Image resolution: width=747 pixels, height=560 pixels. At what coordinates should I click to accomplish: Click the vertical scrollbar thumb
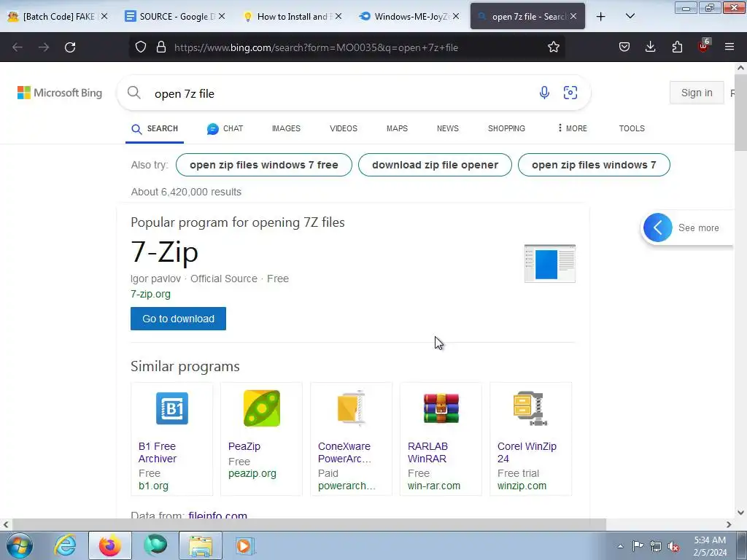tap(740, 112)
